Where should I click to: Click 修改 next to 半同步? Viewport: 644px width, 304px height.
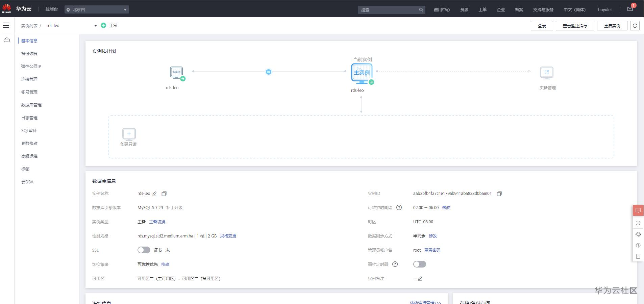tap(433, 236)
